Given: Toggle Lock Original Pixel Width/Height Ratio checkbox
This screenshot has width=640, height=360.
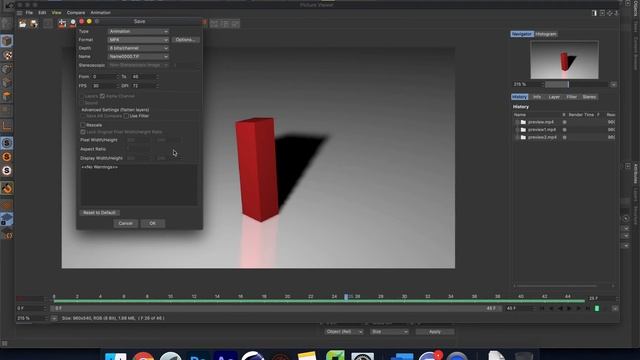Looking at the screenshot, I should point(83,132).
